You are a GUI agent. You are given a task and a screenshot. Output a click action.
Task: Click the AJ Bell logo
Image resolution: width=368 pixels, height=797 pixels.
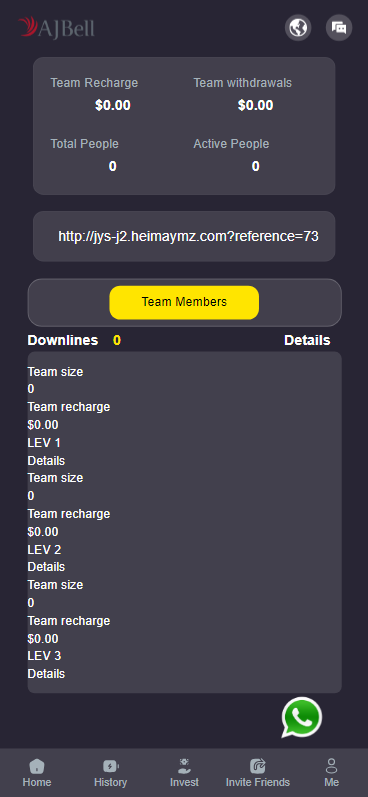click(x=56, y=27)
